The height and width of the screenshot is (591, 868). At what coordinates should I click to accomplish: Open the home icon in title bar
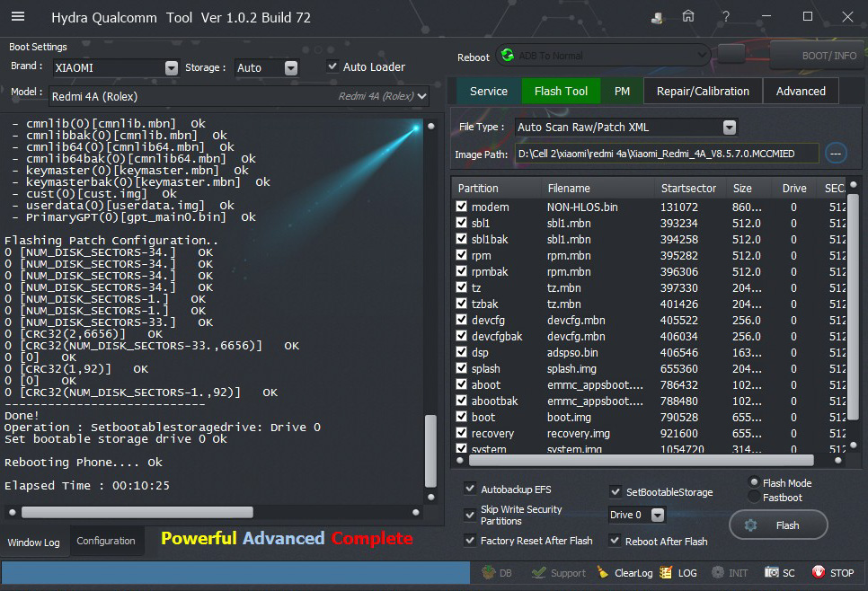click(688, 16)
